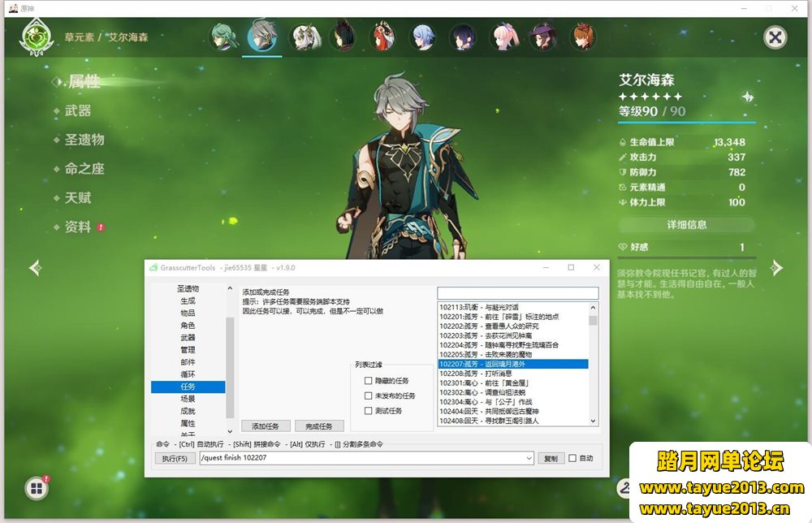
Task: Click the quest search input field
Action: point(517,293)
